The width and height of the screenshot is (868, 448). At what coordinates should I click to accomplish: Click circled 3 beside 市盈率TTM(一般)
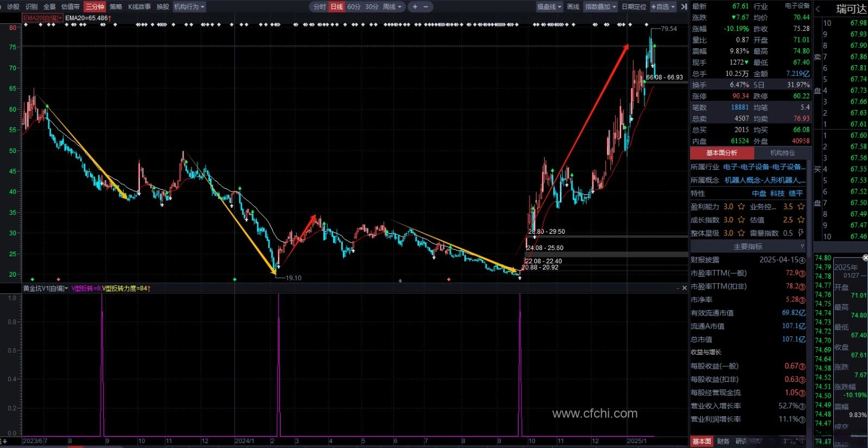click(803, 273)
